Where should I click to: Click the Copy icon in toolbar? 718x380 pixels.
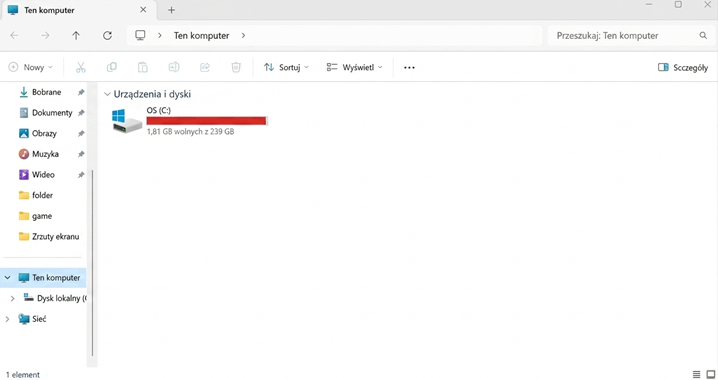point(111,67)
